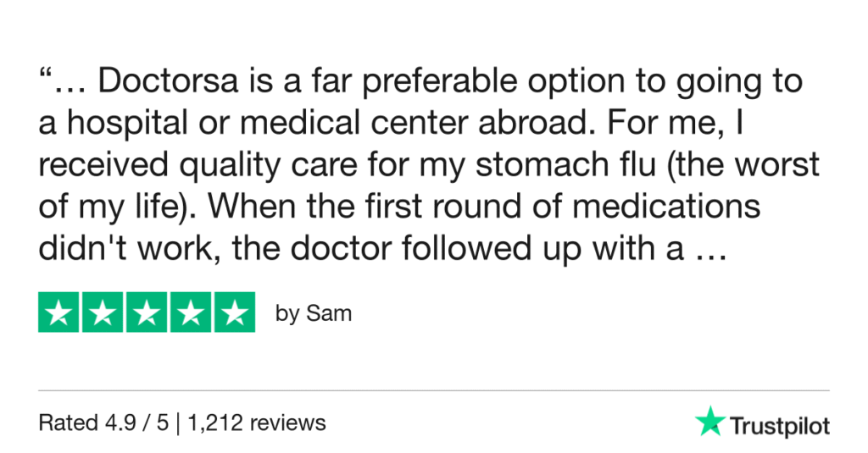The width and height of the screenshot is (868, 453).
Task: Click the fourth green rating star
Action: click(x=191, y=312)
